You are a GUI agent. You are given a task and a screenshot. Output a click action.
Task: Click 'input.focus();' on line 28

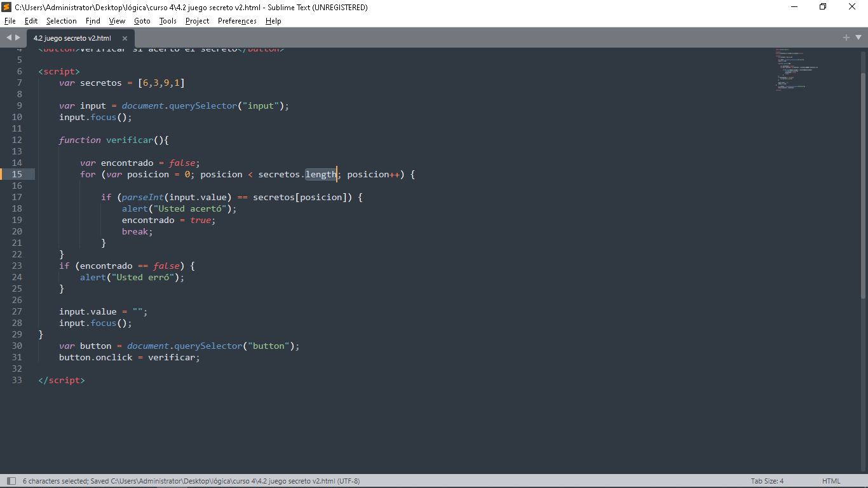pyautogui.click(x=95, y=323)
